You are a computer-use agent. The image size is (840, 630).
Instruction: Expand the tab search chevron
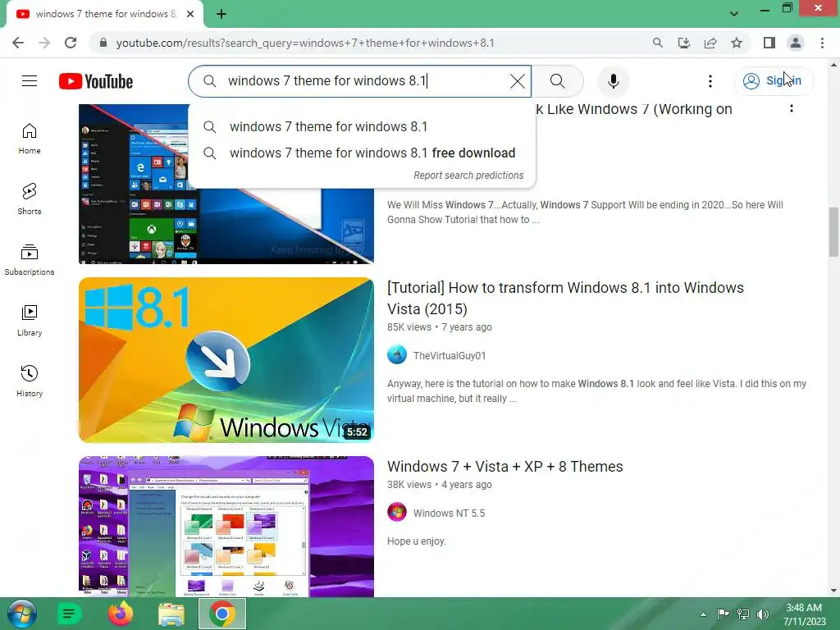point(734,14)
